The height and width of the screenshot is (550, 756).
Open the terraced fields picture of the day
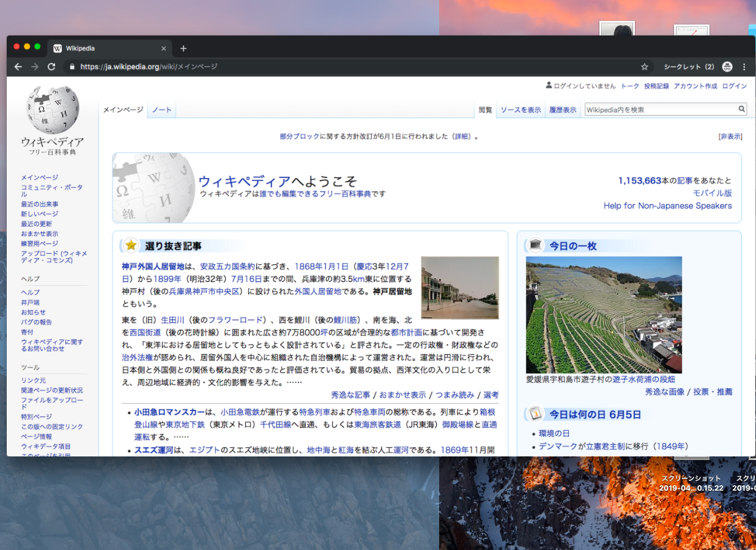click(x=604, y=315)
